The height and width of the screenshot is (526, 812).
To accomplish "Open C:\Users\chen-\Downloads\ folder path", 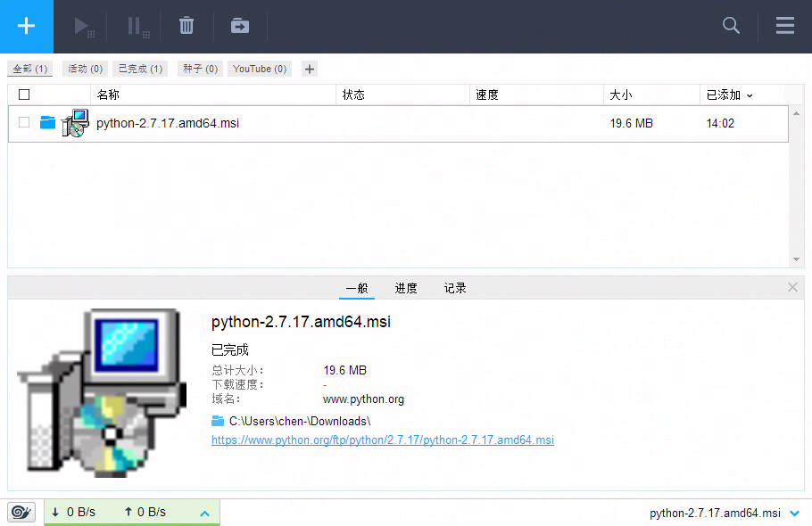I will 300,421.
